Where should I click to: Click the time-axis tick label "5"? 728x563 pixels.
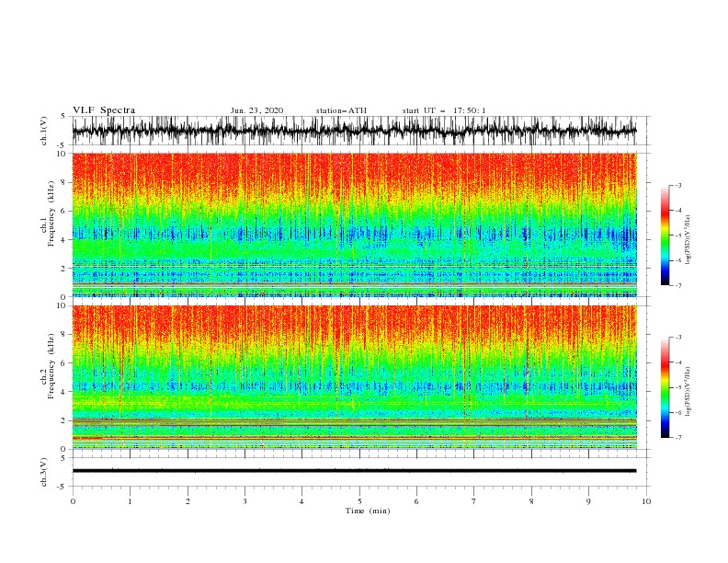(359, 501)
